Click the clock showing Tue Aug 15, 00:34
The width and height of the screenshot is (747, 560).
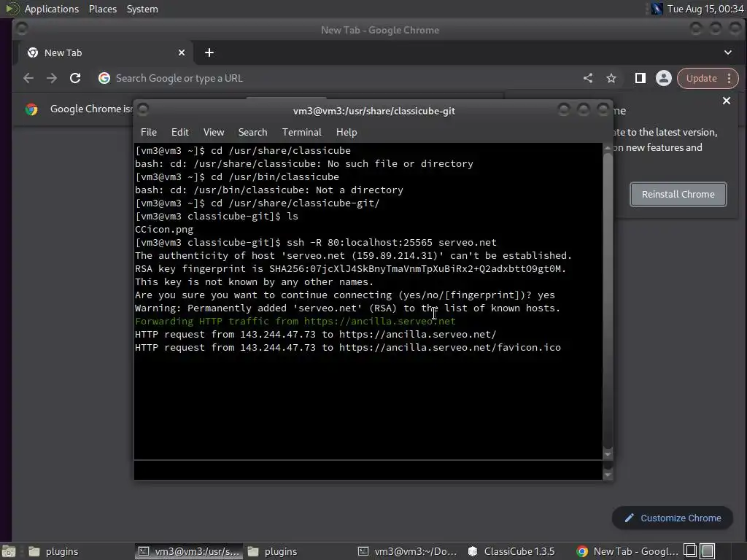coord(705,9)
